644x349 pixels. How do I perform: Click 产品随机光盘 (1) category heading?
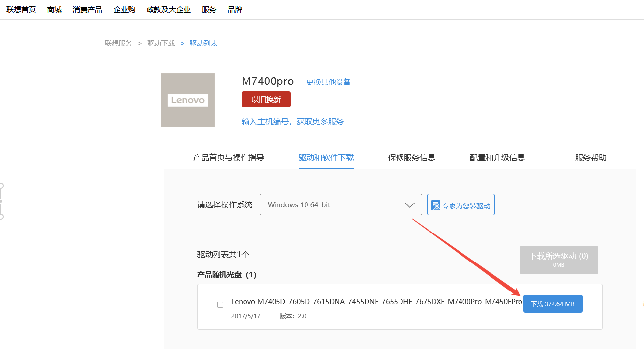[227, 274]
